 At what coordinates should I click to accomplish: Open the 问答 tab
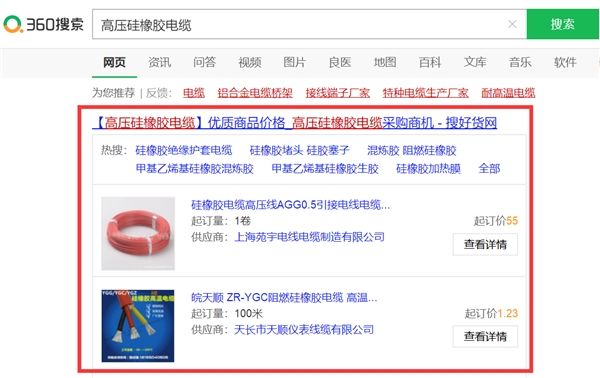pos(204,62)
